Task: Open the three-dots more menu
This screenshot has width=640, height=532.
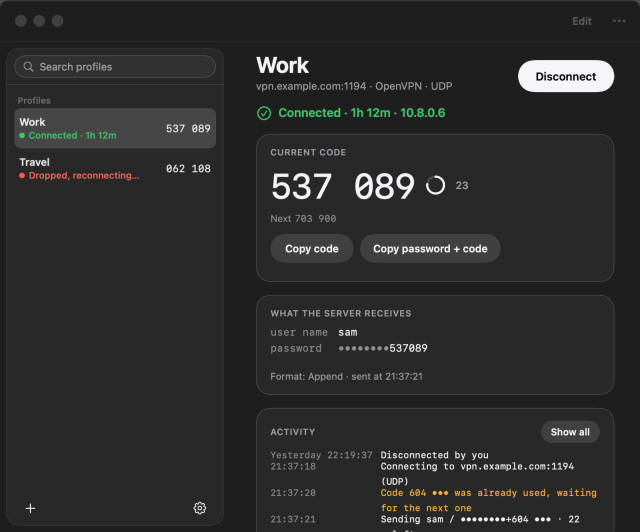Action: tap(619, 21)
